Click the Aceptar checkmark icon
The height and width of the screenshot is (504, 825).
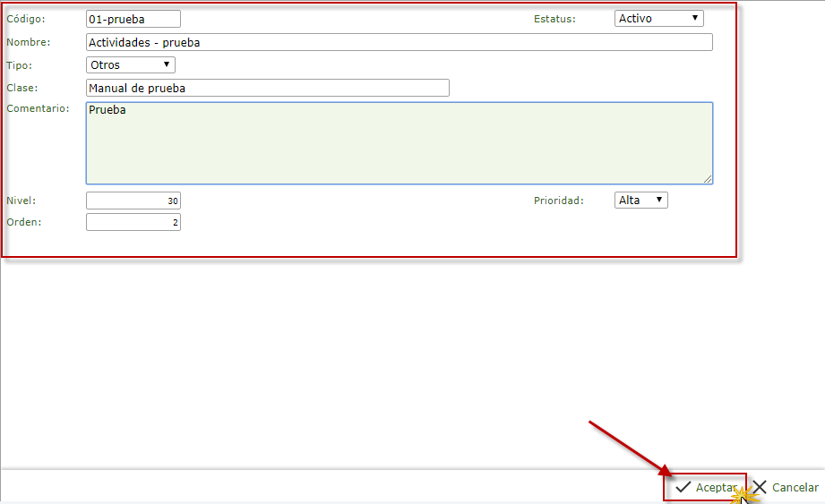coord(683,487)
